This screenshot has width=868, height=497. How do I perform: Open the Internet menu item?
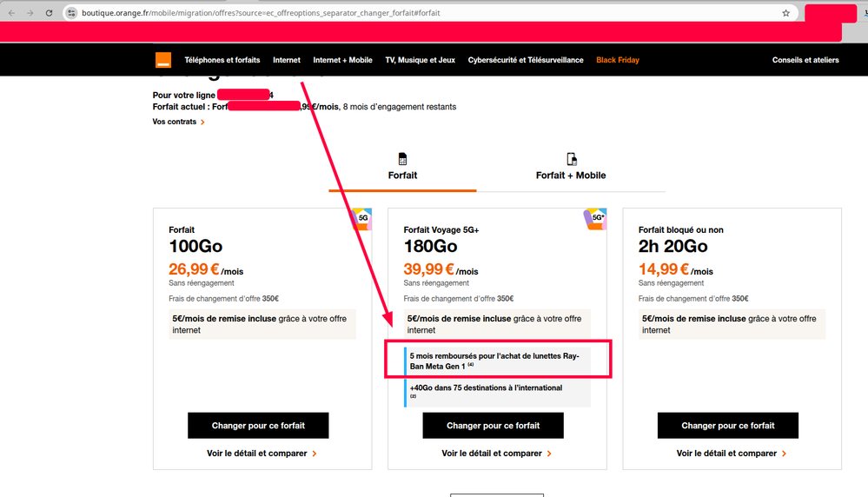click(286, 60)
